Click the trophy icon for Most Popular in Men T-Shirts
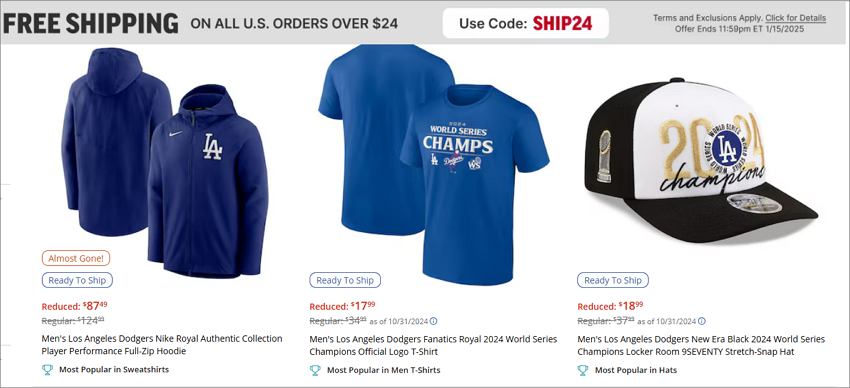850x388 pixels. [315, 370]
